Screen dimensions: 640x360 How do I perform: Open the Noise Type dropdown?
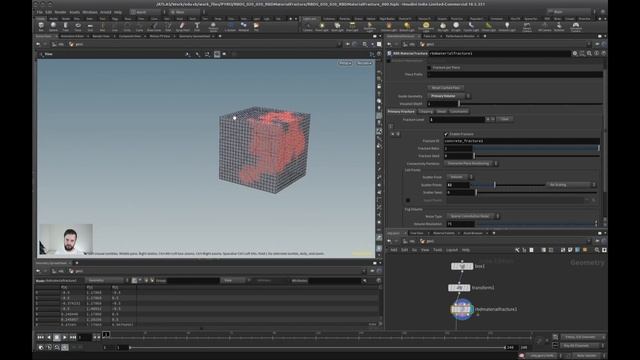(x=473, y=216)
